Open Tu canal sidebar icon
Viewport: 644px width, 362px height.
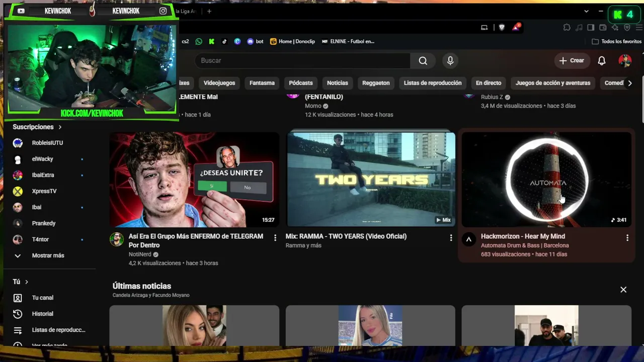tap(18, 298)
